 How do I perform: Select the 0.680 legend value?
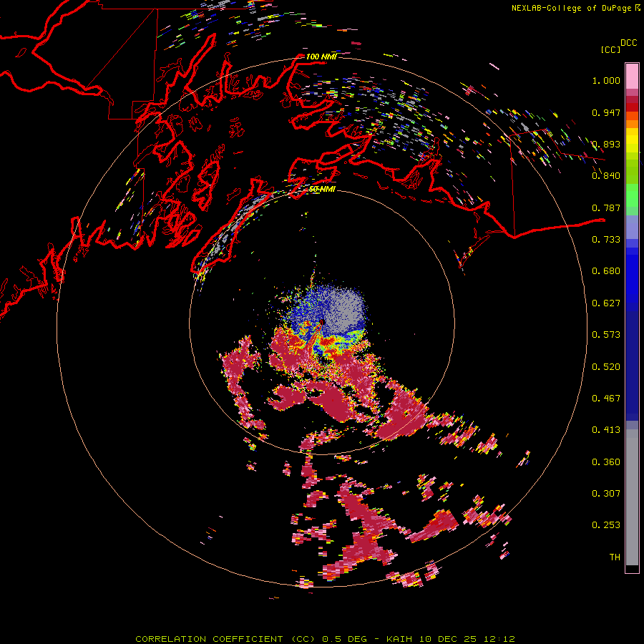point(606,271)
